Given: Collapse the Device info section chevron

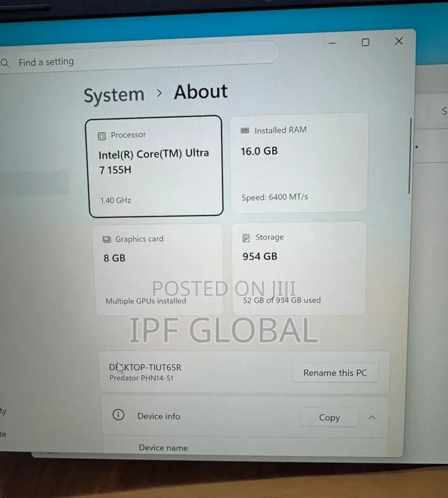Looking at the screenshot, I should click(x=372, y=417).
